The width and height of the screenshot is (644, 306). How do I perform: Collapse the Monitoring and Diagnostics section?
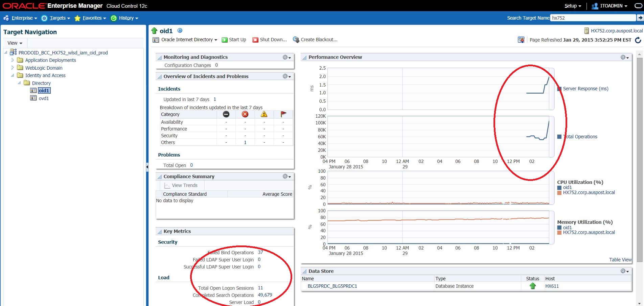tap(160, 57)
